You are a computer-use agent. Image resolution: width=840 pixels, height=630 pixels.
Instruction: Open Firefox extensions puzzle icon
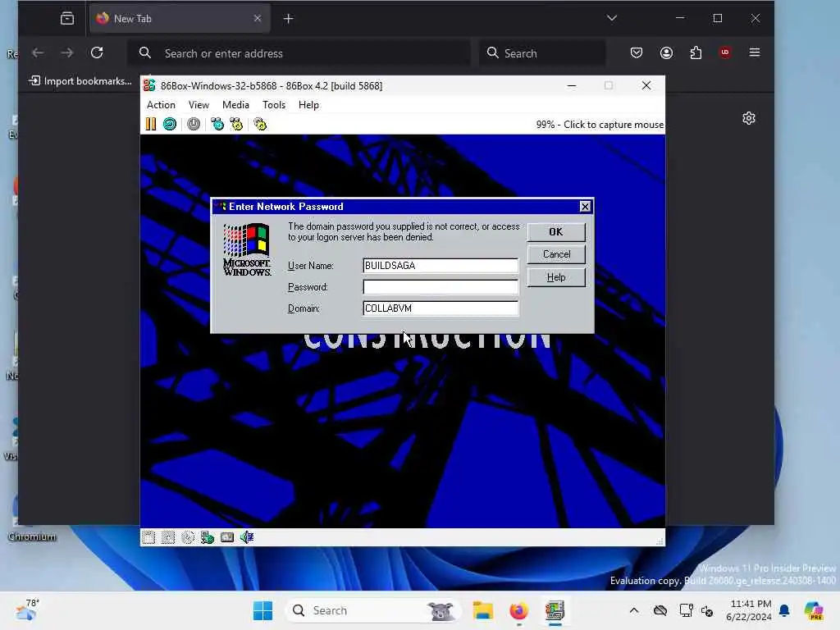coord(696,53)
